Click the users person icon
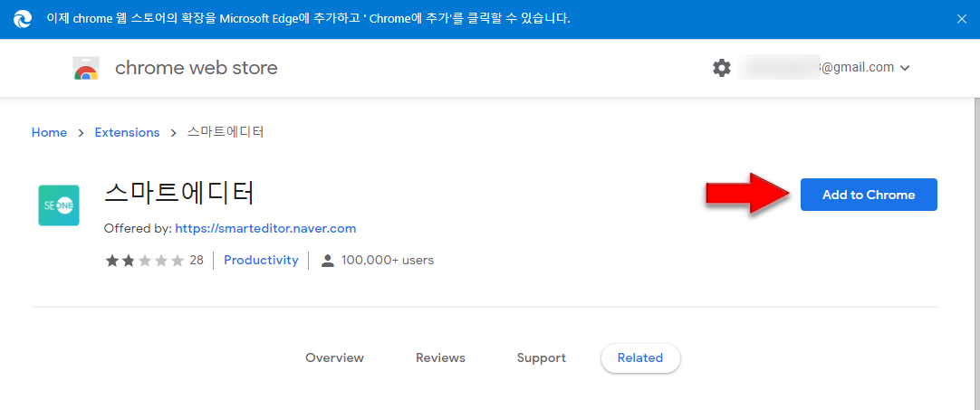Image resolution: width=980 pixels, height=410 pixels. click(328, 261)
